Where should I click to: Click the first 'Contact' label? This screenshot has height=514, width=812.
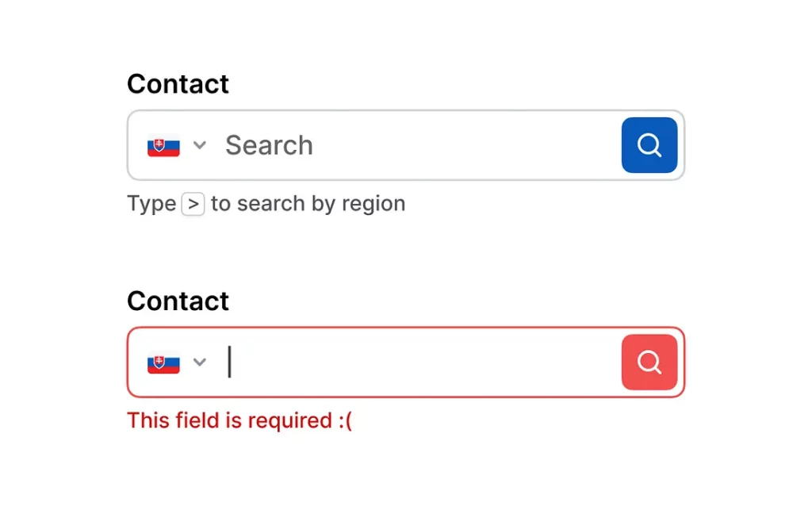coord(178,84)
